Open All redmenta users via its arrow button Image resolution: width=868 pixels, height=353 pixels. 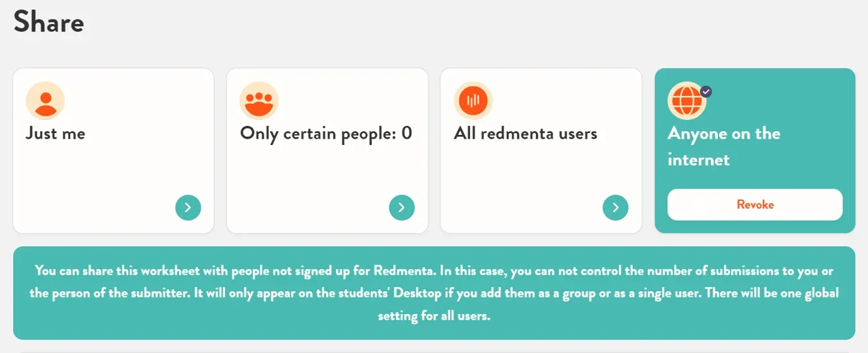click(x=616, y=207)
